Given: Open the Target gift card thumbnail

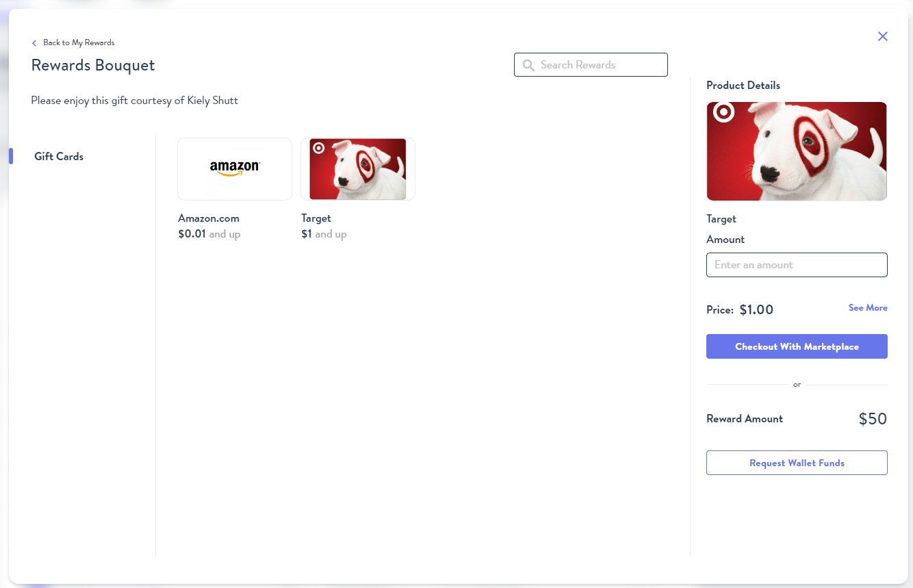Looking at the screenshot, I should (x=358, y=169).
